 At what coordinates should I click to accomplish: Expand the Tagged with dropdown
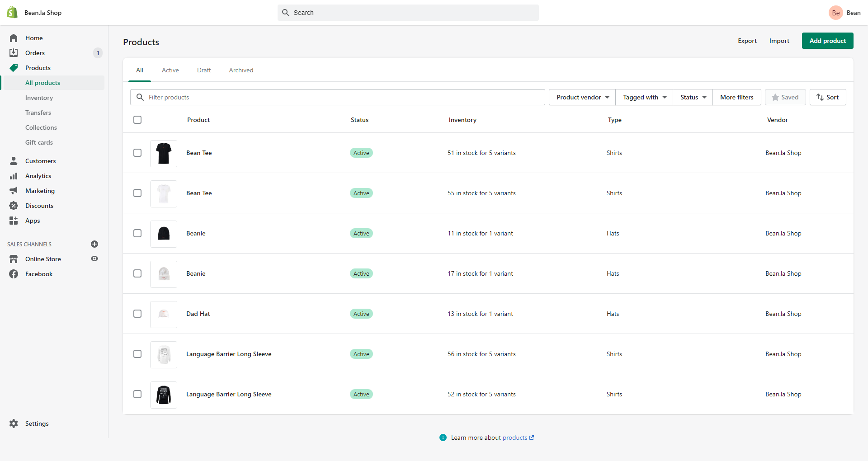pos(644,97)
